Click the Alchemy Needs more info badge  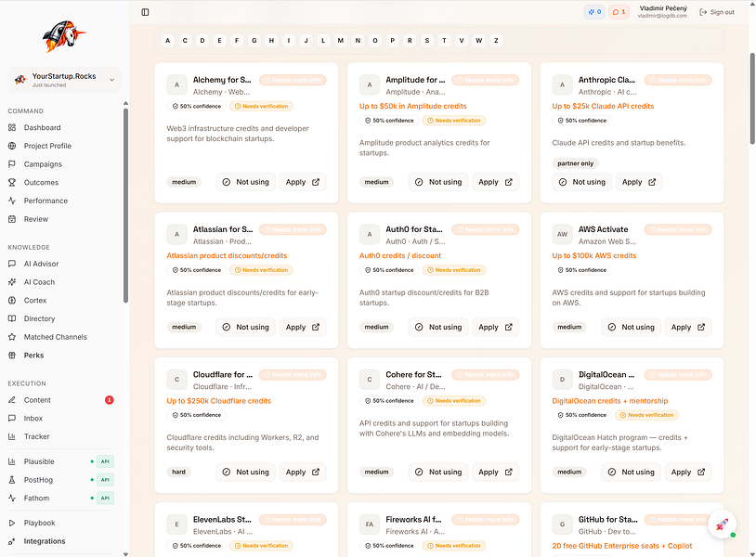(293, 80)
